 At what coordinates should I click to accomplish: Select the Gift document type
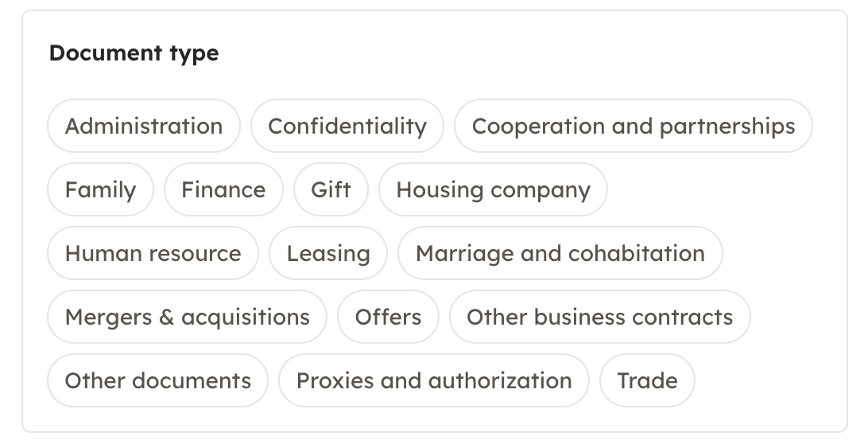pos(331,189)
